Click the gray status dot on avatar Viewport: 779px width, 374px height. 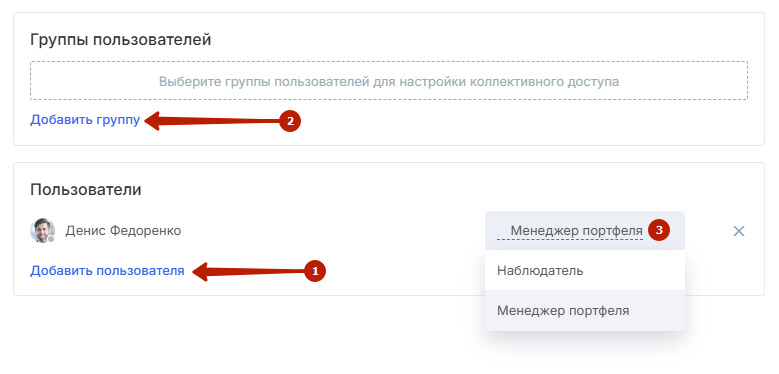point(51,239)
